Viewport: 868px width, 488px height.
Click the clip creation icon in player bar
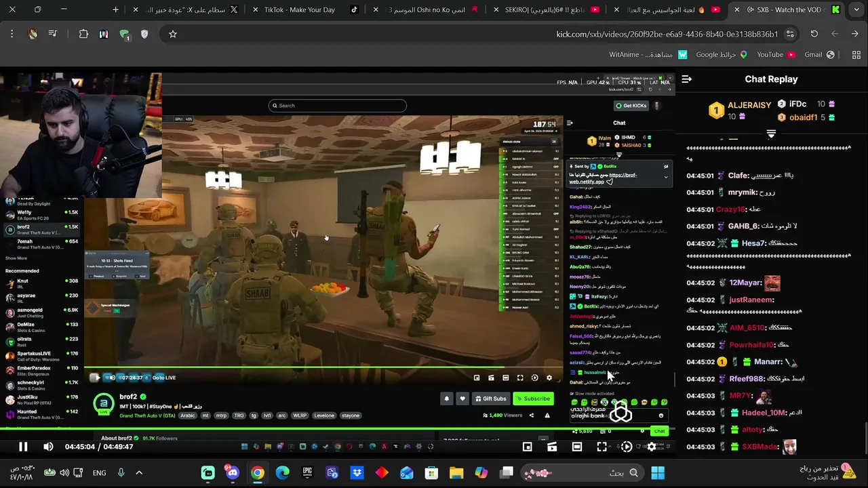[x=552, y=447]
